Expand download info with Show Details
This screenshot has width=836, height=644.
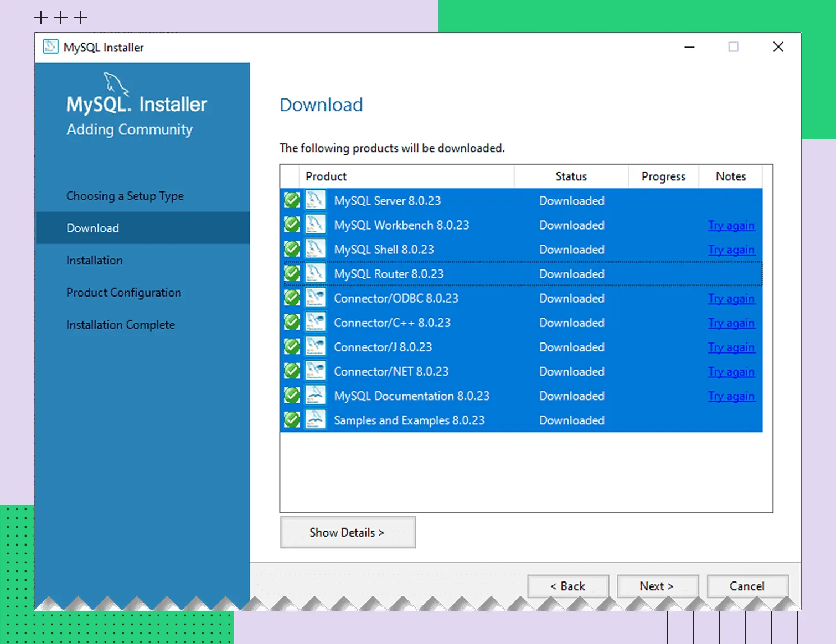tap(347, 532)
